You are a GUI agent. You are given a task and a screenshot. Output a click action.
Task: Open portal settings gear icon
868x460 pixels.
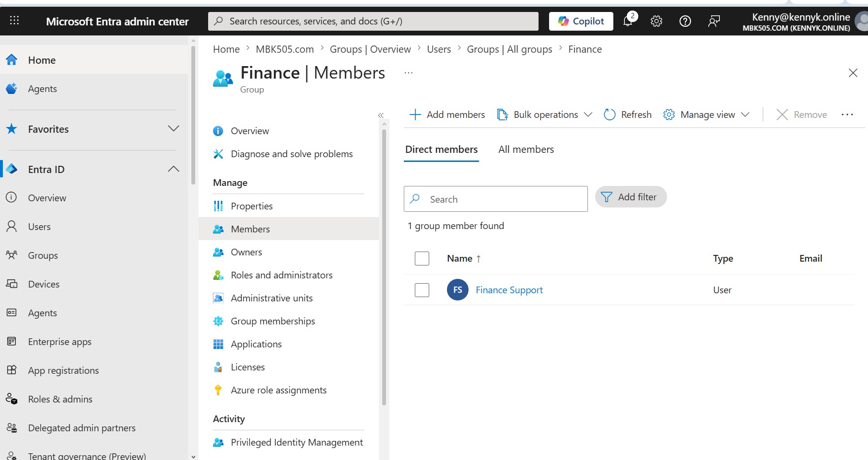tap(657, 21)
